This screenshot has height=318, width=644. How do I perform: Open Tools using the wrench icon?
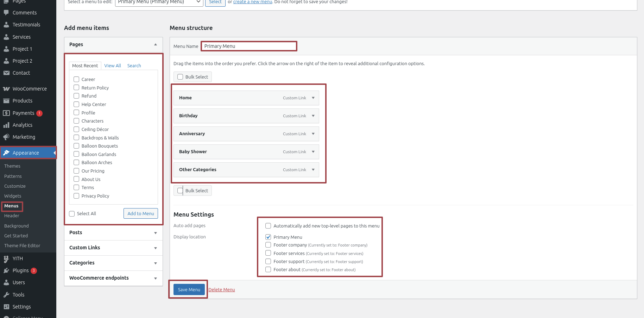click(6, 295)
